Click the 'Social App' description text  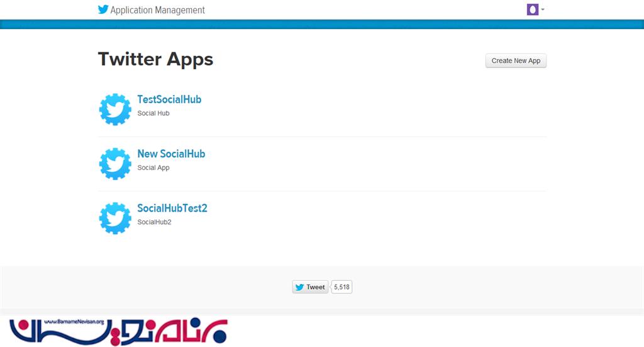coord(153,168)
